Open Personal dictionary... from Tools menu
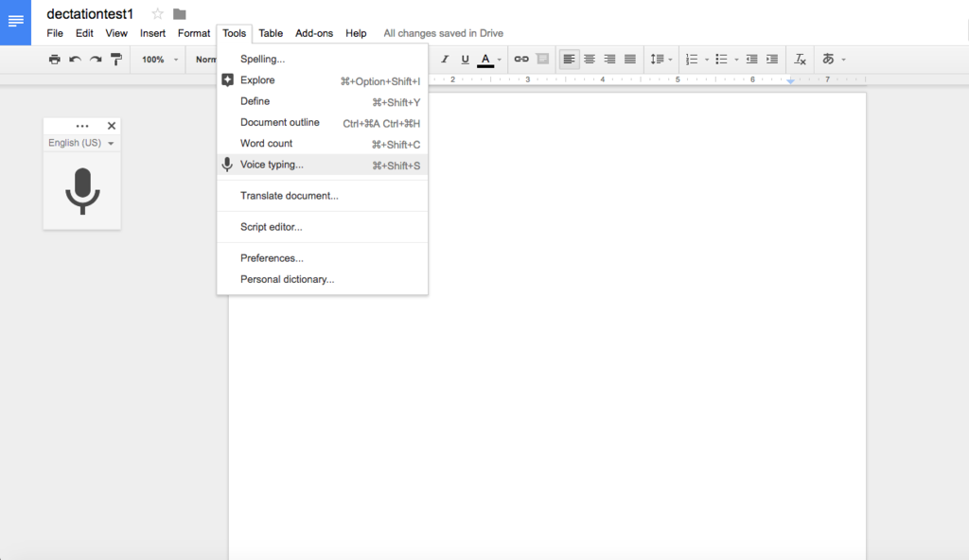 click(x=322, y=279)
